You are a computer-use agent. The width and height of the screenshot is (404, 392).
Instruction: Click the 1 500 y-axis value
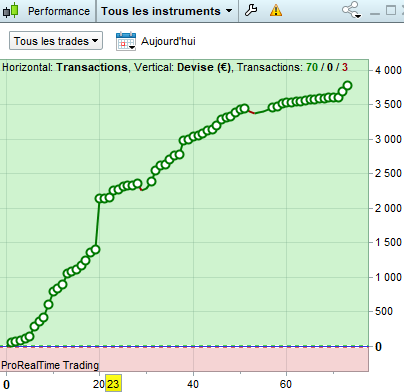click(388, 242)
